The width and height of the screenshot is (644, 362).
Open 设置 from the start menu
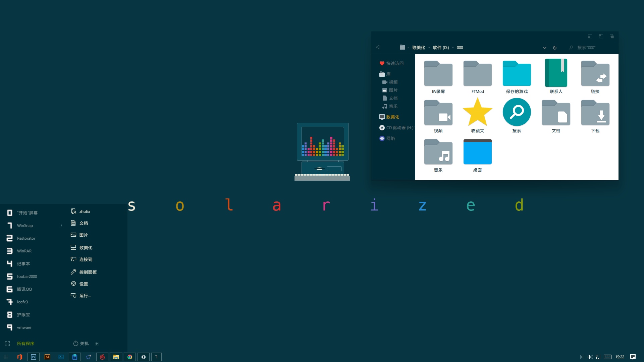79,284
